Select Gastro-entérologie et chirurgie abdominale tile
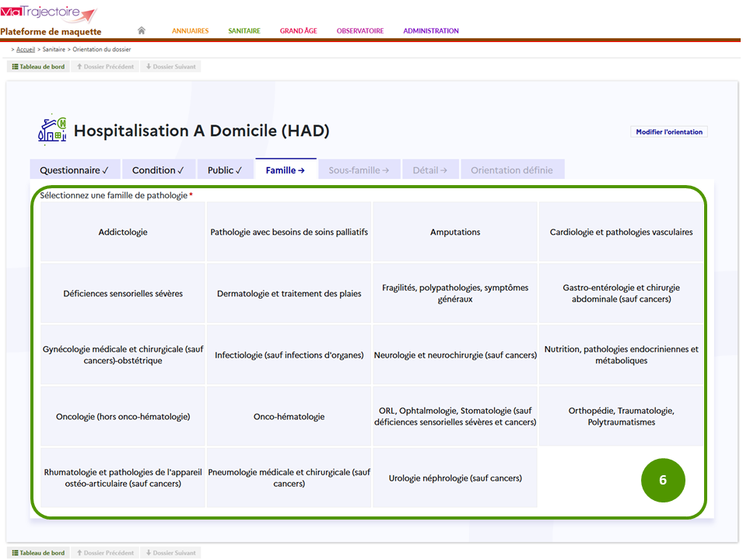This screenshot has width=743, height=560. click(621, 293)
